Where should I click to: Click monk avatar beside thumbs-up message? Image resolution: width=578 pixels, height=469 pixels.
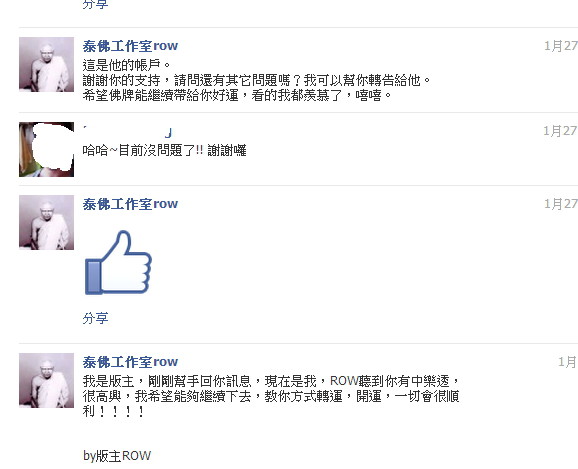point(46,222)
